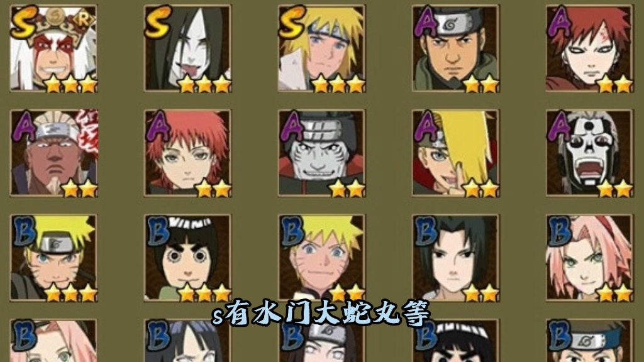Image resolution: width=644 pixels, height=362 pixels.
Task: Pick B-rank young Naruto without headband
Action: click(321, 258)
